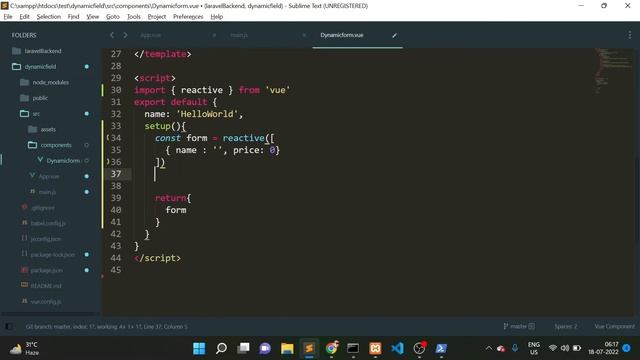Click the minimap in the editor
Screen dimensions: 640x360
pyautogui.click(x=614, y=71)
